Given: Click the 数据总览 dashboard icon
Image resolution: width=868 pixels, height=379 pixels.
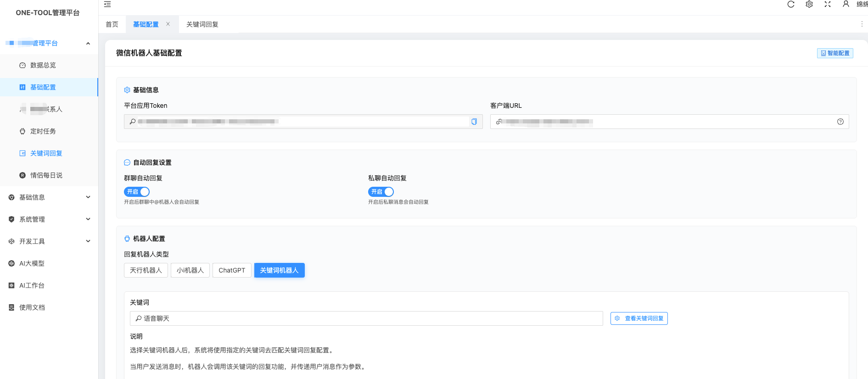Looking at the screenshot, I should (22, 65).
